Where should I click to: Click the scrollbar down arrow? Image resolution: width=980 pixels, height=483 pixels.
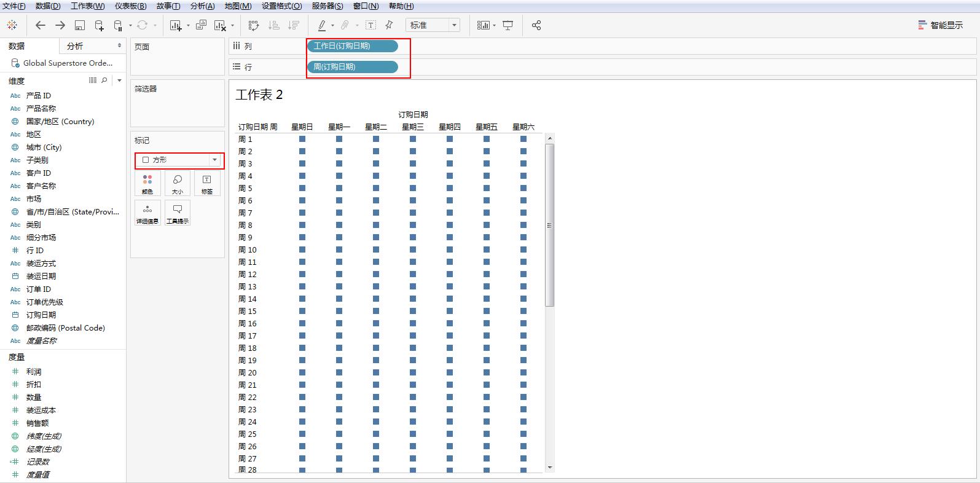(x=550, y=468)
